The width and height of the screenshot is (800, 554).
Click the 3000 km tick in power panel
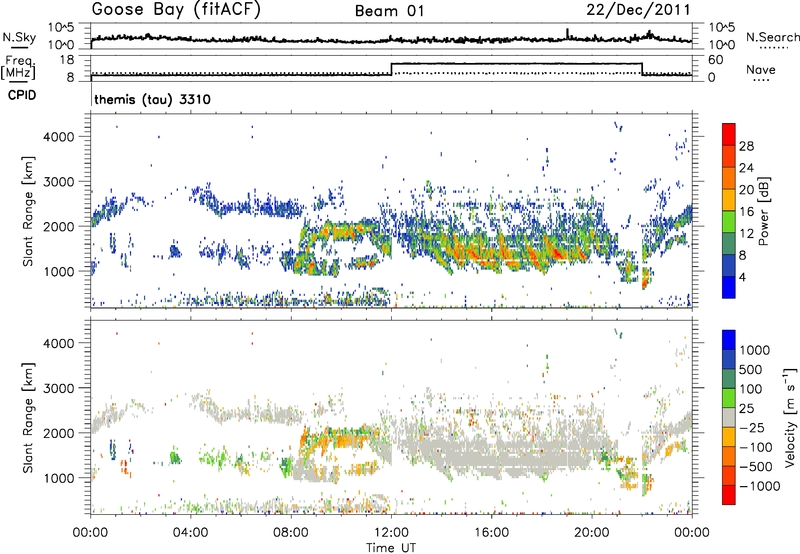tap(58, 182)
